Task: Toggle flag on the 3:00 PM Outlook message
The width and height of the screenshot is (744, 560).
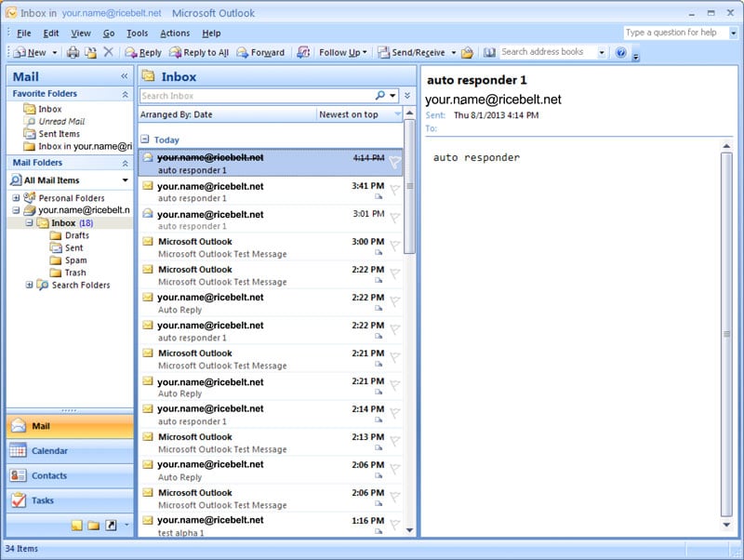Action: point(394,247)
